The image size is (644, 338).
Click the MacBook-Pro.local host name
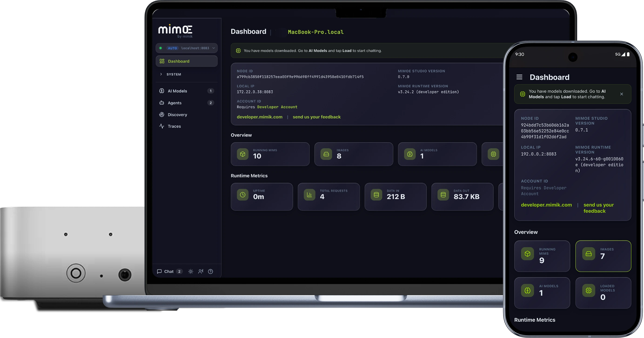[315, 32]
